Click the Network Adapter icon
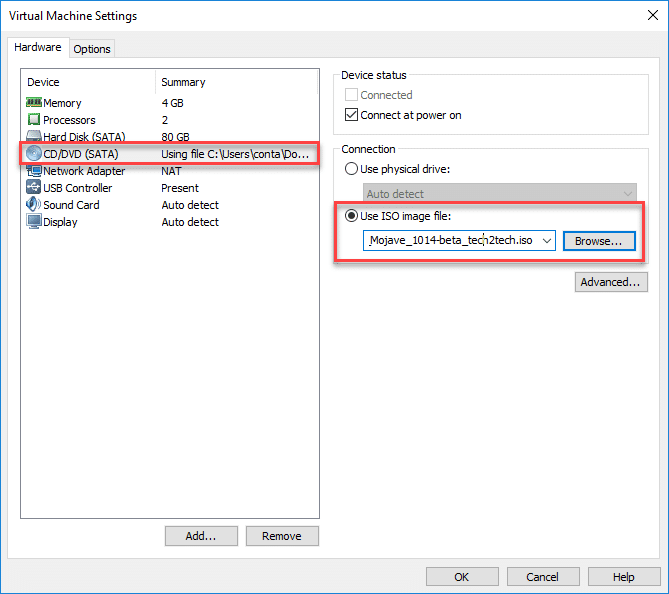The height and width of the screenshot is (594, 669). [x=33, y=171]
